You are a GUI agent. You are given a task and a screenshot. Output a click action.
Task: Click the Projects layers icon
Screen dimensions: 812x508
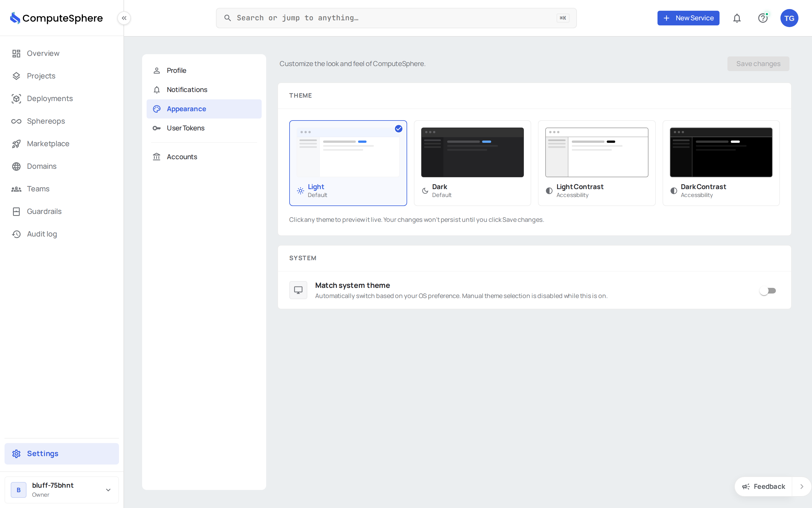pos(16,76)
